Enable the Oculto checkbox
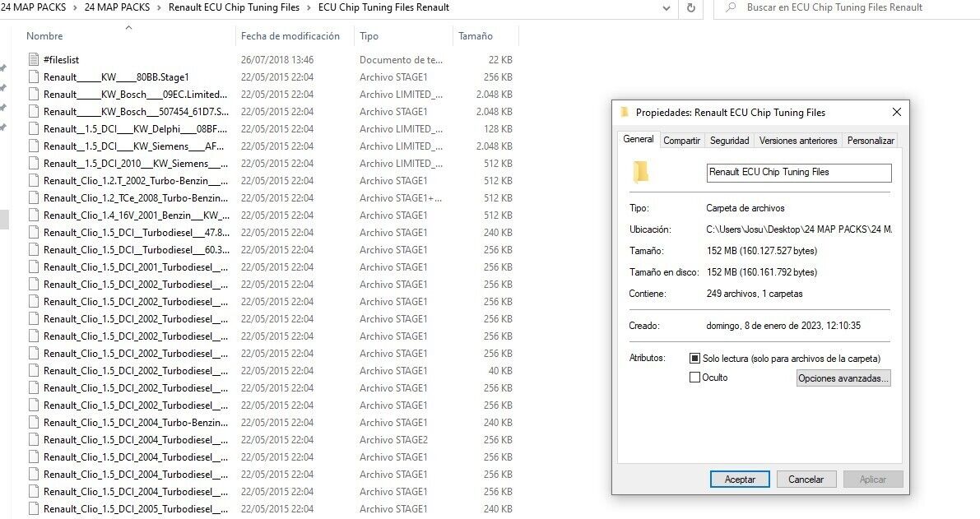Screen dimensions: 980x519 [694, 378]
